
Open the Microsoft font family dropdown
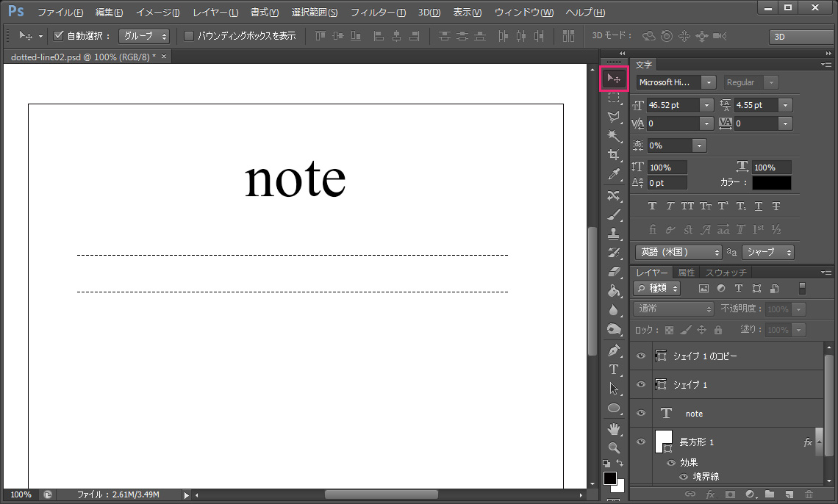pos(676,82)
